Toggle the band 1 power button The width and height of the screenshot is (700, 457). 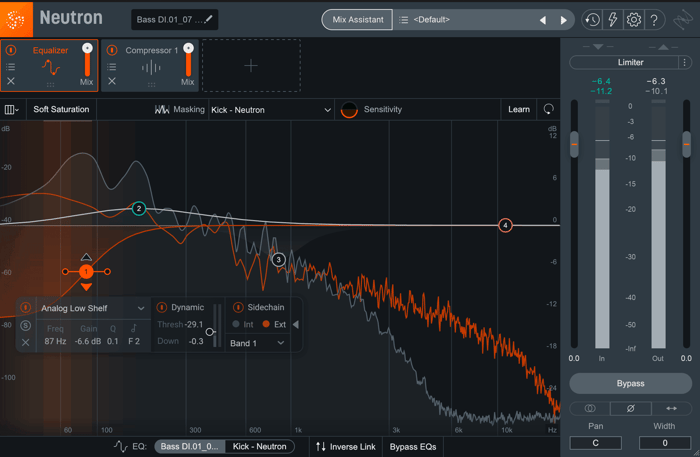25,307
